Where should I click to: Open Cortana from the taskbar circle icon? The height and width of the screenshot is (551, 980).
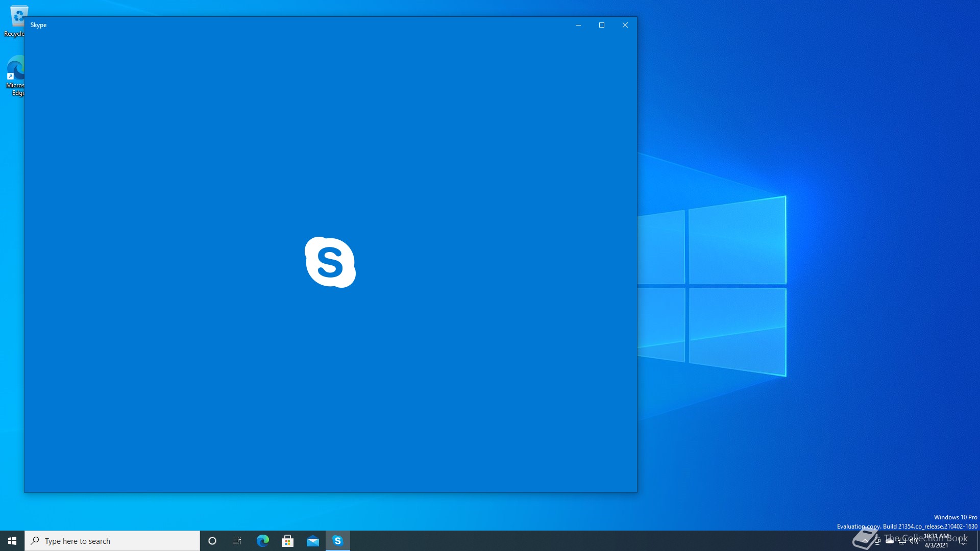click(212, 541)
